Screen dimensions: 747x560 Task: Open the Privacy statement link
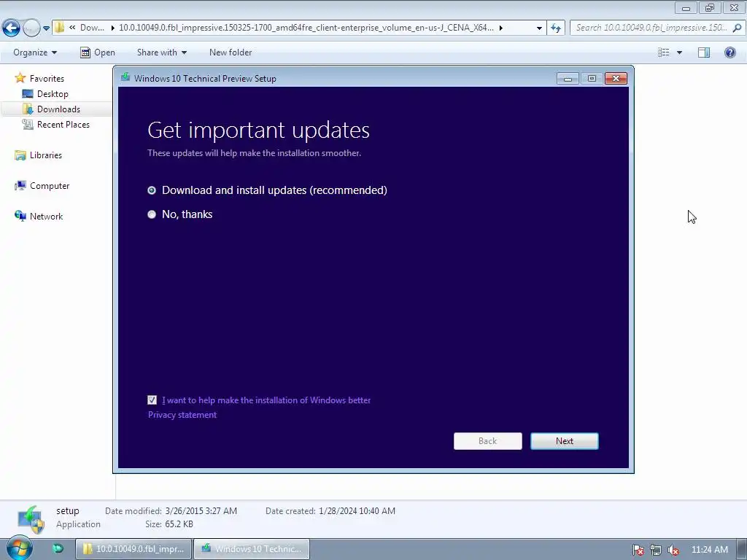[182, 415]
